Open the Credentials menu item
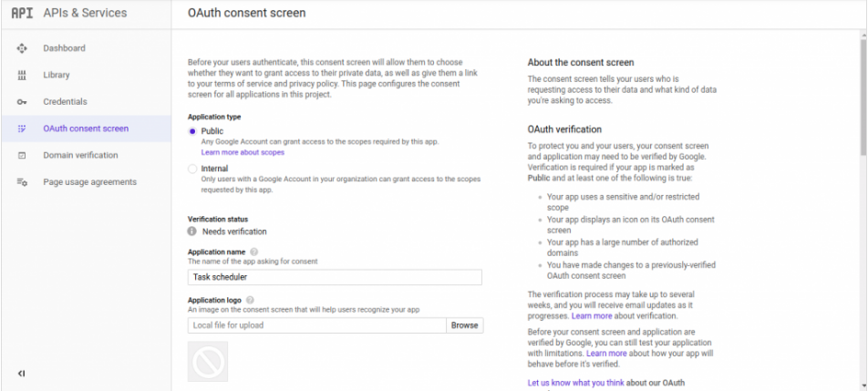This screenshot has width=868, height=391. point(66,102)
